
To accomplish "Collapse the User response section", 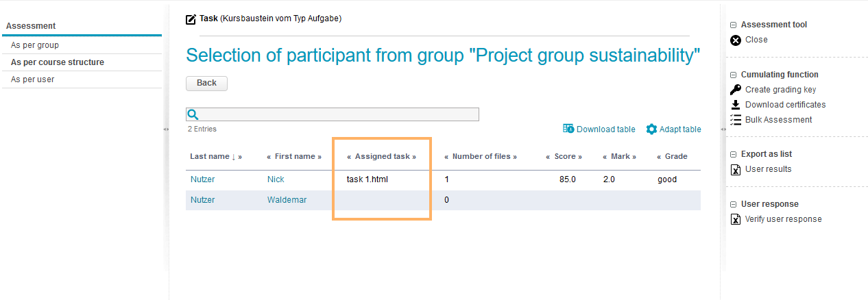I will click(x=733, y=204).
